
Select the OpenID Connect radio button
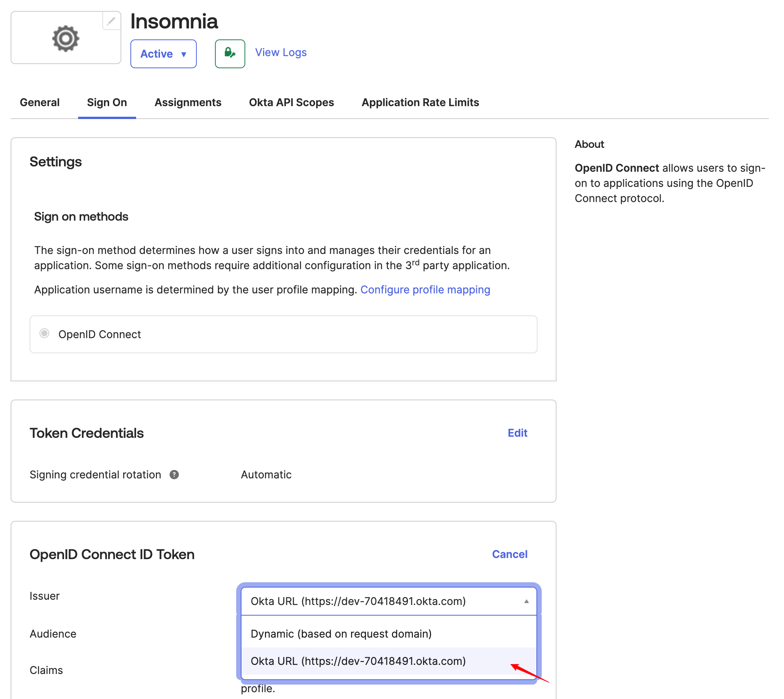click(44, 334)
